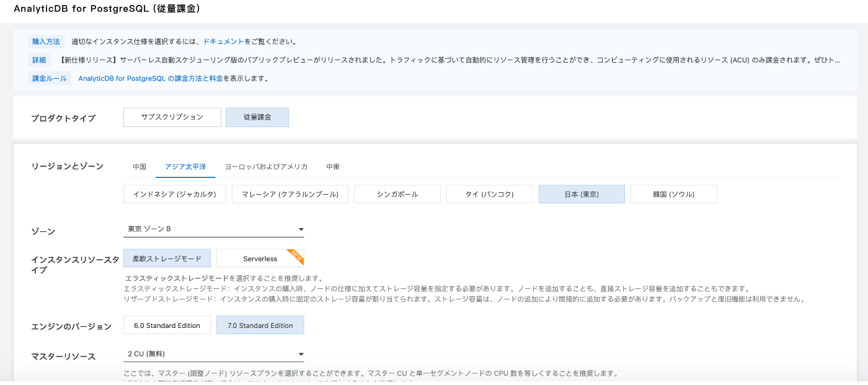868x385 pixels.
Task: Expand the 東京 ゾーン B zone dropdown
Action: click(213, 229)
